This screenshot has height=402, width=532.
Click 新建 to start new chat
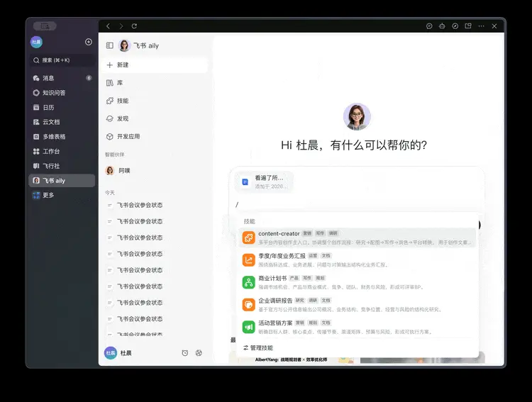(x=155, y=65)
